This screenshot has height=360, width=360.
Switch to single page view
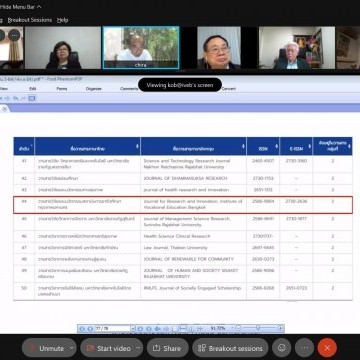coord(175,329)
